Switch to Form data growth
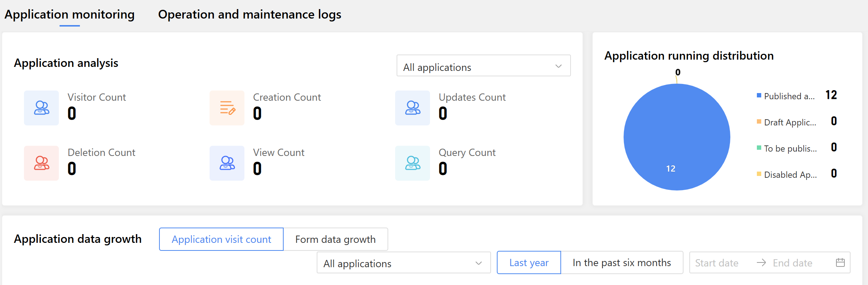The height and width of the screenshot is (285, 868). click(335, 239)
